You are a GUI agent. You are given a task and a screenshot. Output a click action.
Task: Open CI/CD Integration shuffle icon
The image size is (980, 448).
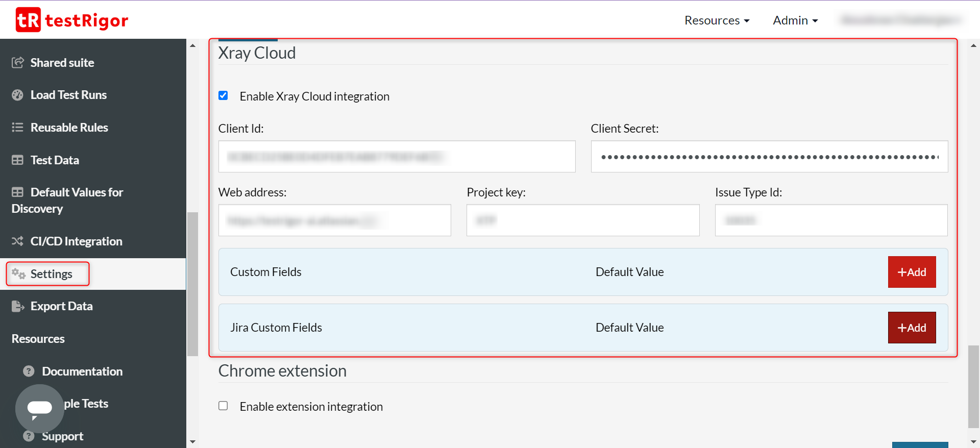(18, 241)
